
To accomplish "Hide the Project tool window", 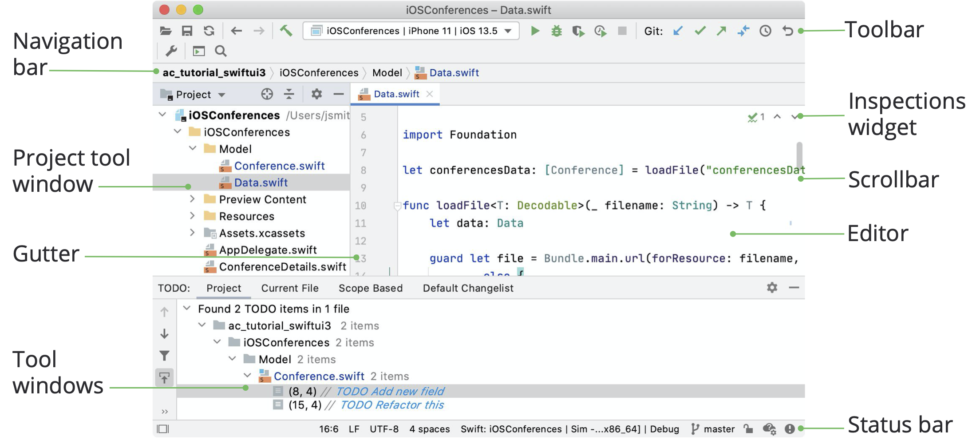I will (339, 94).
